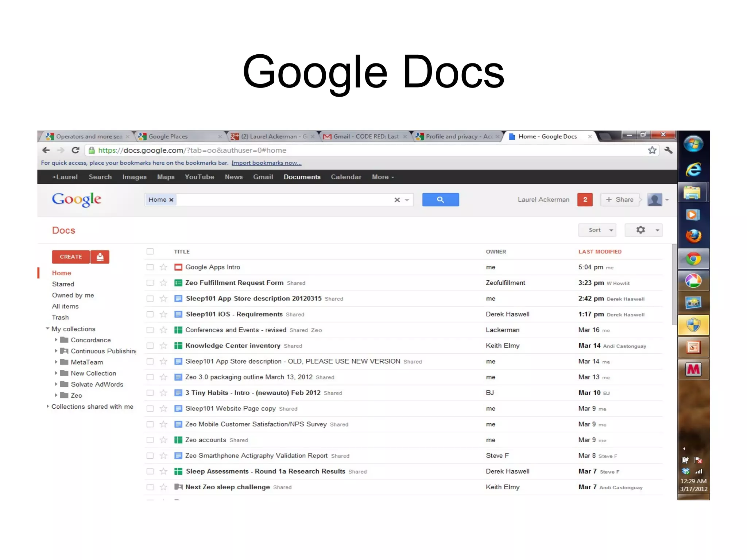The height and width of the screenshot is (560, 747).
Task: Star the Knowledge Center inventory sheet
Action: coord(163,346)
